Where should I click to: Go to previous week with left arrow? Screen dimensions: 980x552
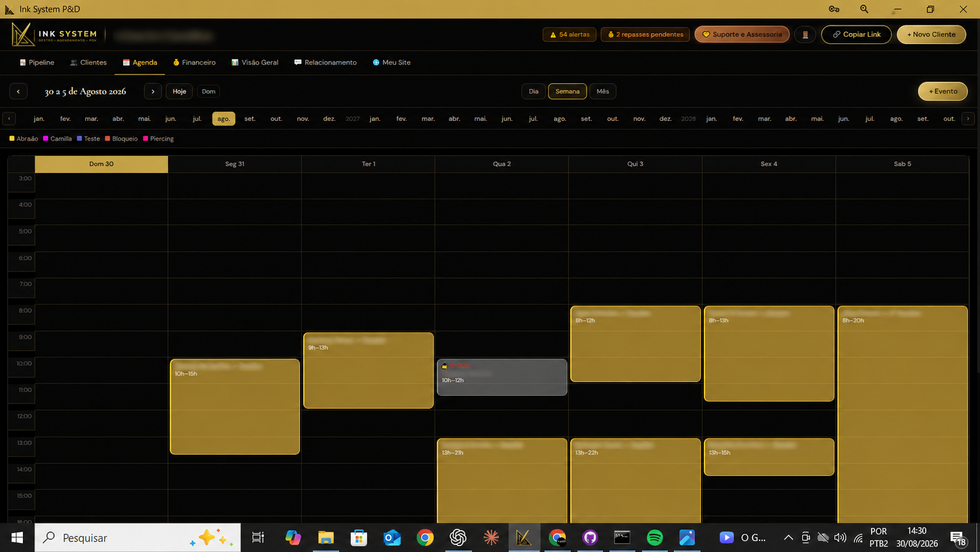coord(18,92)
